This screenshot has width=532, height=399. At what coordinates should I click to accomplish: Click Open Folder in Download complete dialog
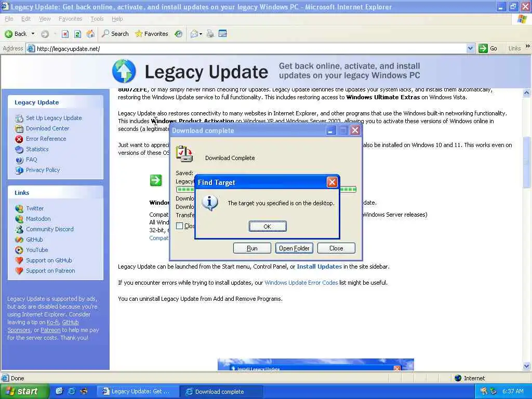(x=294, y=248)
